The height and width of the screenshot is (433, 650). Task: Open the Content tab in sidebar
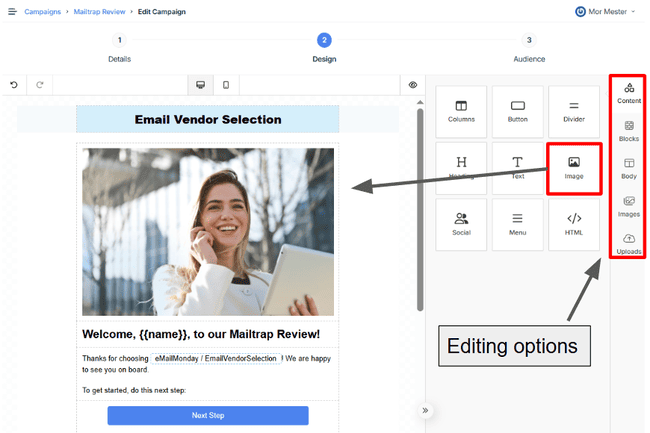[x=629, y=93]
